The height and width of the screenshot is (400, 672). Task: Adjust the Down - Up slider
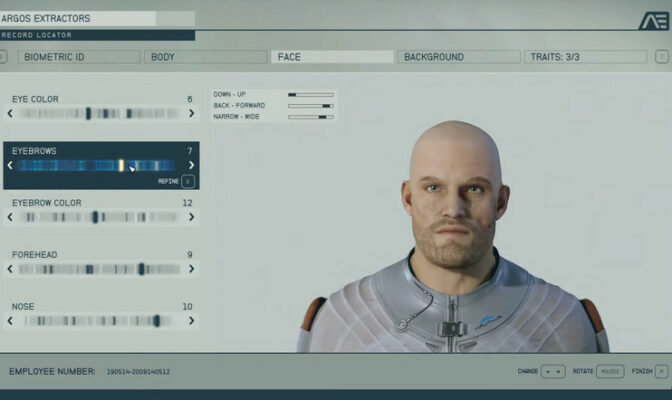click(x=311, y=94)
